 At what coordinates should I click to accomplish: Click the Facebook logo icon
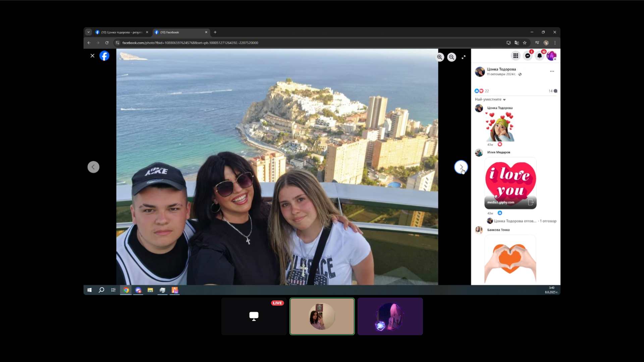pos(104,56)
